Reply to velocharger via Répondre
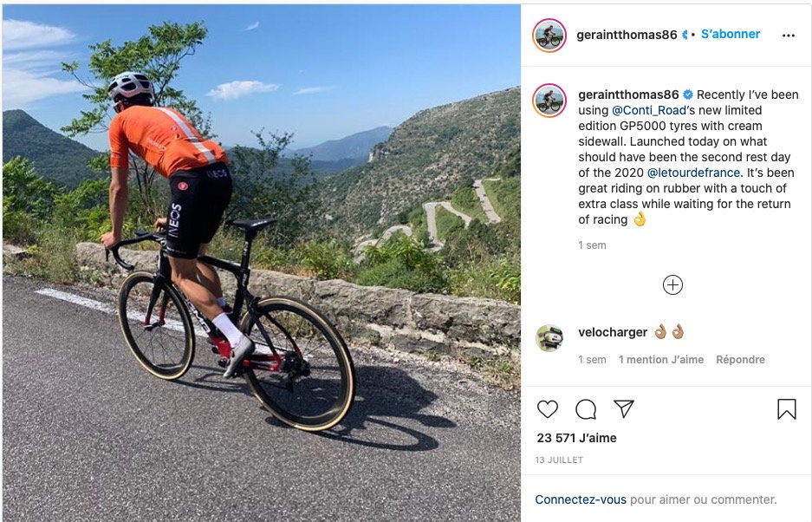This screenshot has width=812, height=522. point(740,359)
